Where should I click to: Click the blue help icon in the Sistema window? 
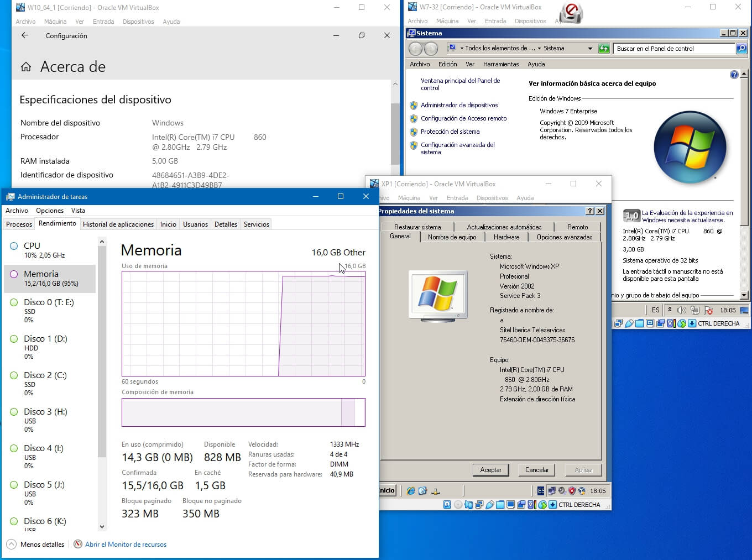click(734, 75)
